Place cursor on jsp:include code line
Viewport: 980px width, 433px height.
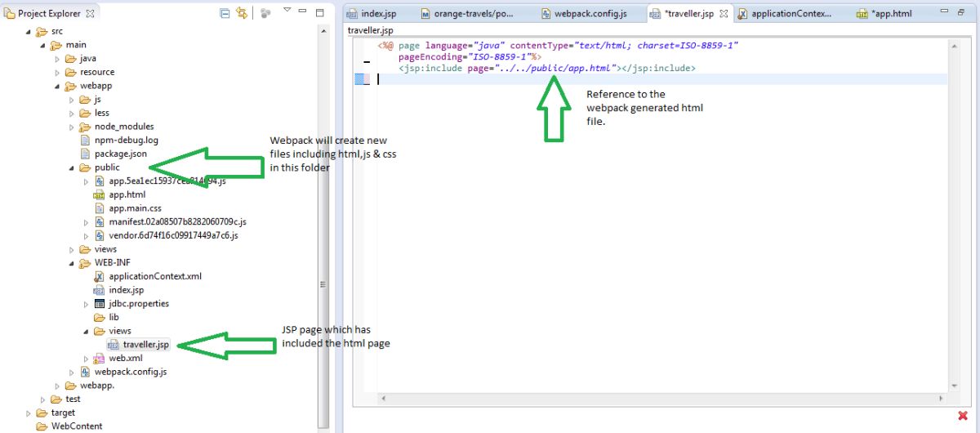click(x=547, y=69)
